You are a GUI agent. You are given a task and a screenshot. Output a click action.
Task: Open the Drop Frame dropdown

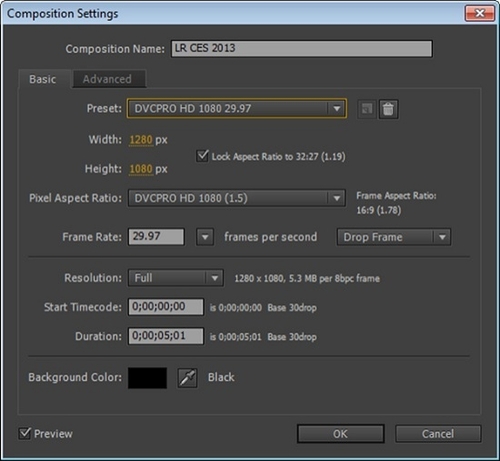pyautogui.click(x=394, y=237)
